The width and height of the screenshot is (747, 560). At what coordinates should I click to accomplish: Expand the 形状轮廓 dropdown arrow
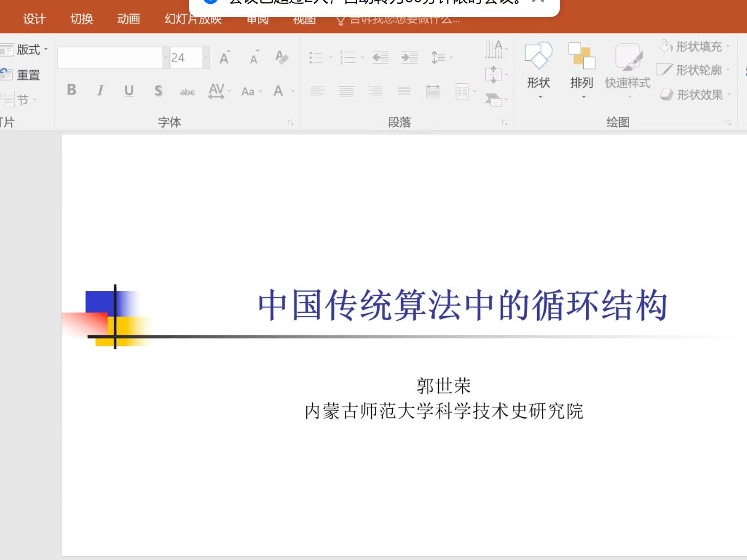point(728,70)
